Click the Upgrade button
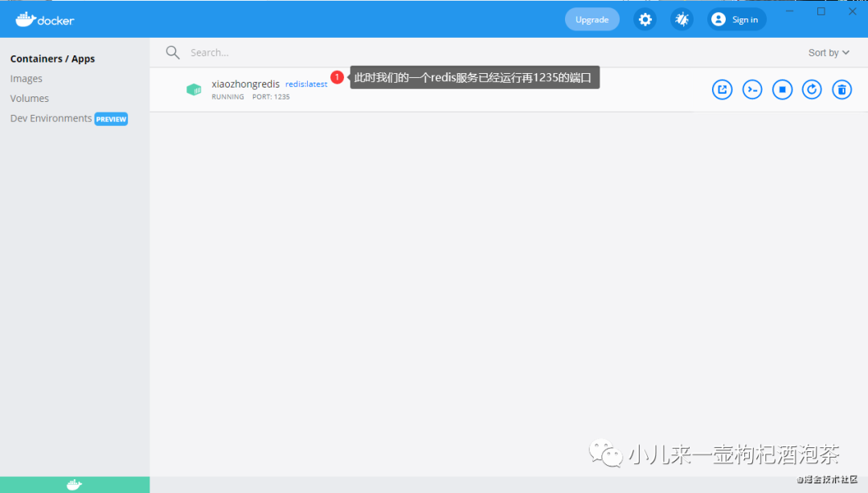 point(592,19)
